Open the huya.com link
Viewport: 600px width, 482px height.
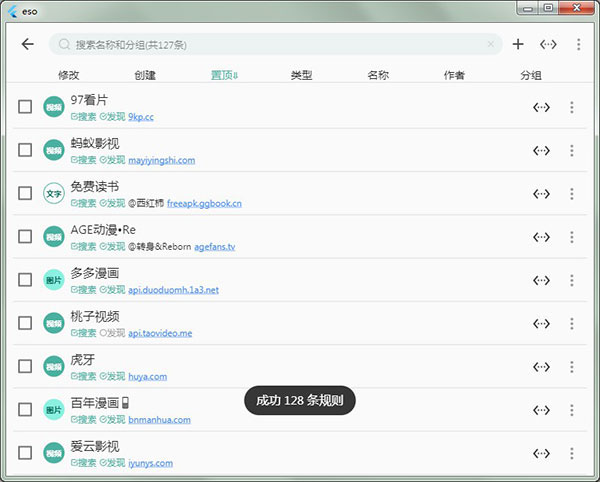[147, 376]
